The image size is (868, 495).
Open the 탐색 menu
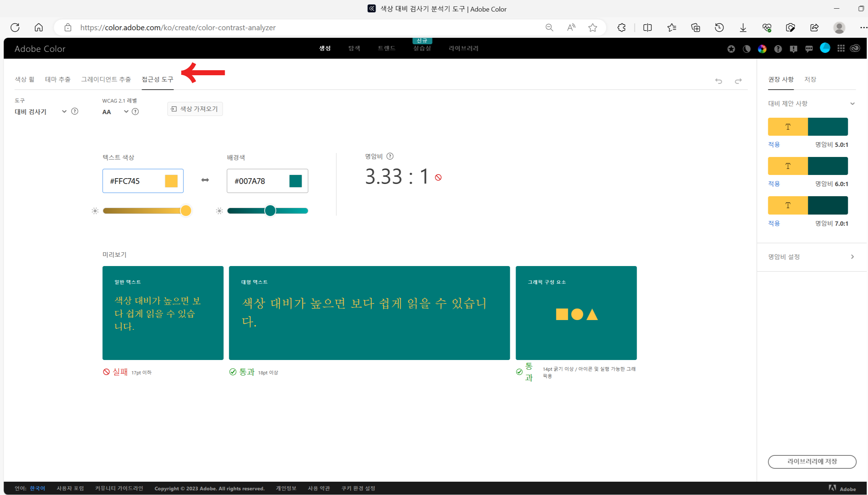click(354, 48)
